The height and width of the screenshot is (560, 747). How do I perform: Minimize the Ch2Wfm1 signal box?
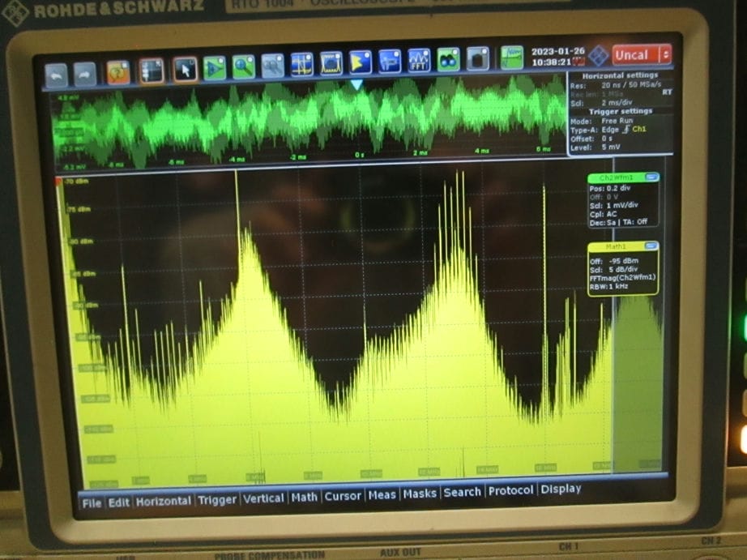click(x=651, y=177)
